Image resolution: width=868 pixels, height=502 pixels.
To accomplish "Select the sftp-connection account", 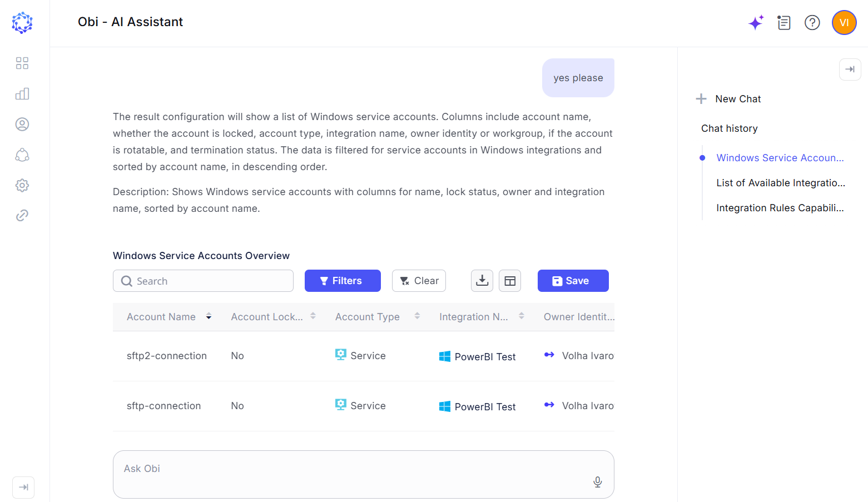I will pos(164,406).
